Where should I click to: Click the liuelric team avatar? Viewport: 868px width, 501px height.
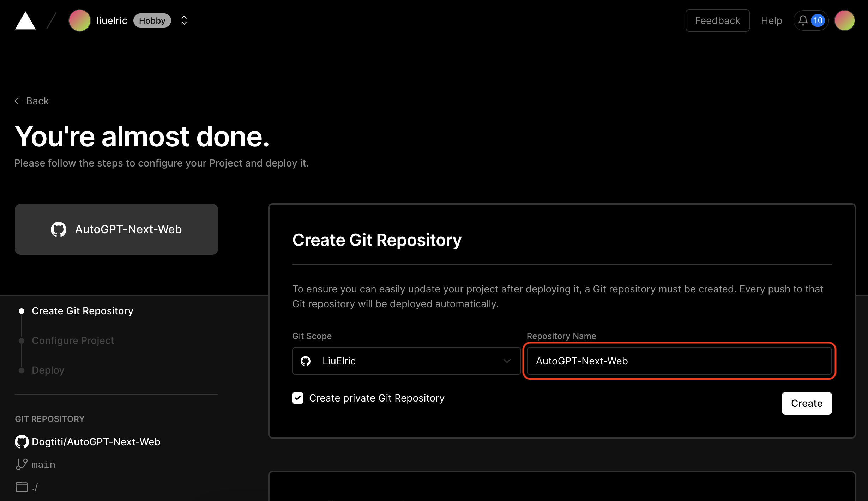coord(79,20)
